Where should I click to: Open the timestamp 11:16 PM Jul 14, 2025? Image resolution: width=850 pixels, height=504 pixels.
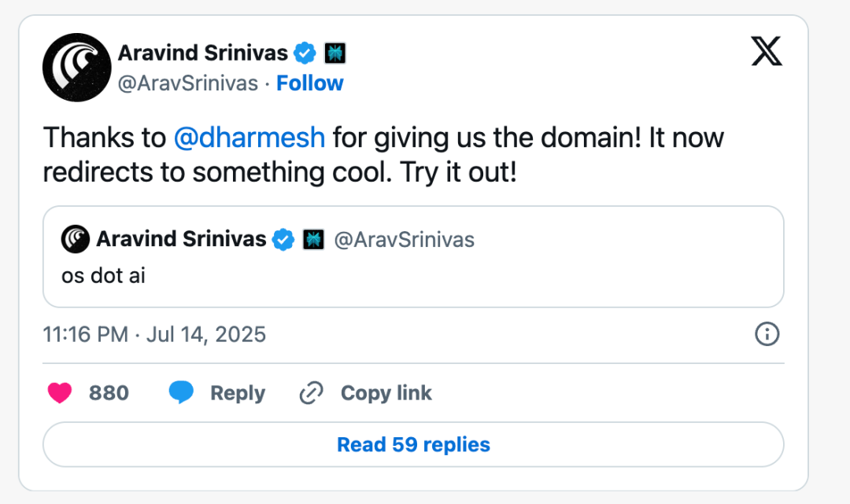(154, 334)
